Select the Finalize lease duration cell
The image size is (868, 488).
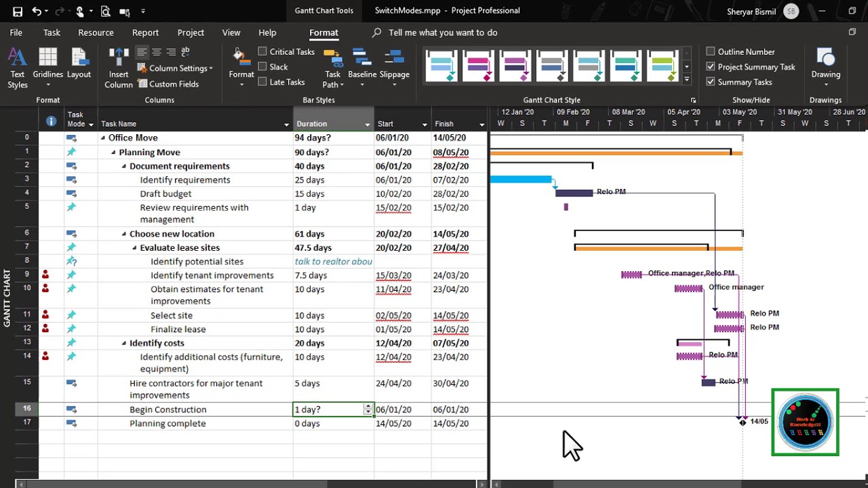(x=333, y=329)
